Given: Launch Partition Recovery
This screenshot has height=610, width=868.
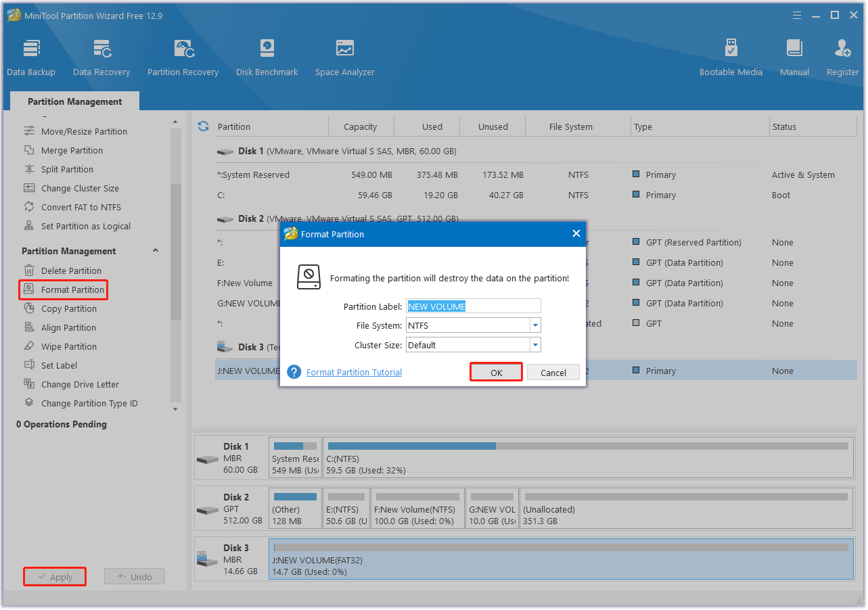Looking at the screenshot, I should click(183, 58).
